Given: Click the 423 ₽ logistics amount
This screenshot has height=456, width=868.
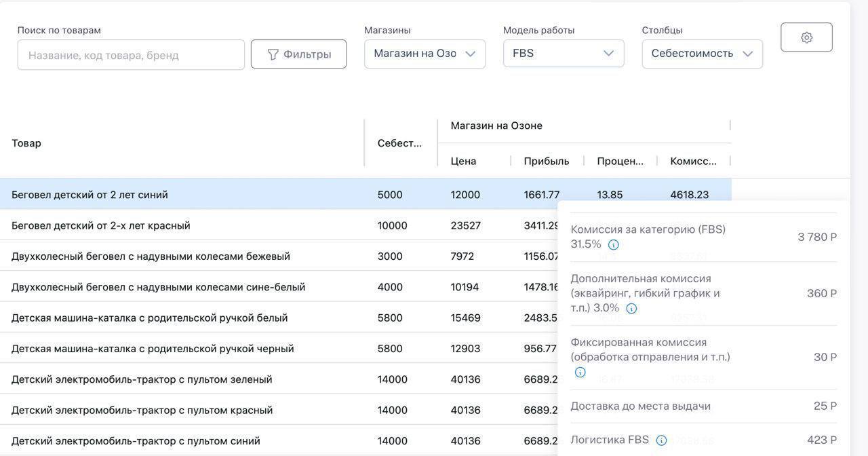Looking at the screenshot, I should click(822, 440).
